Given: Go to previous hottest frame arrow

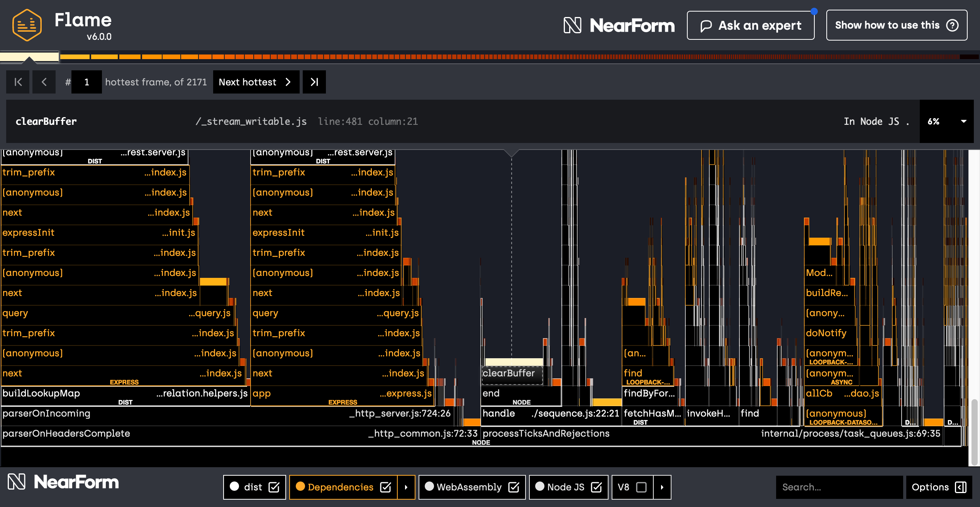Looking at the screenshot, I should (x=44, y=82).
